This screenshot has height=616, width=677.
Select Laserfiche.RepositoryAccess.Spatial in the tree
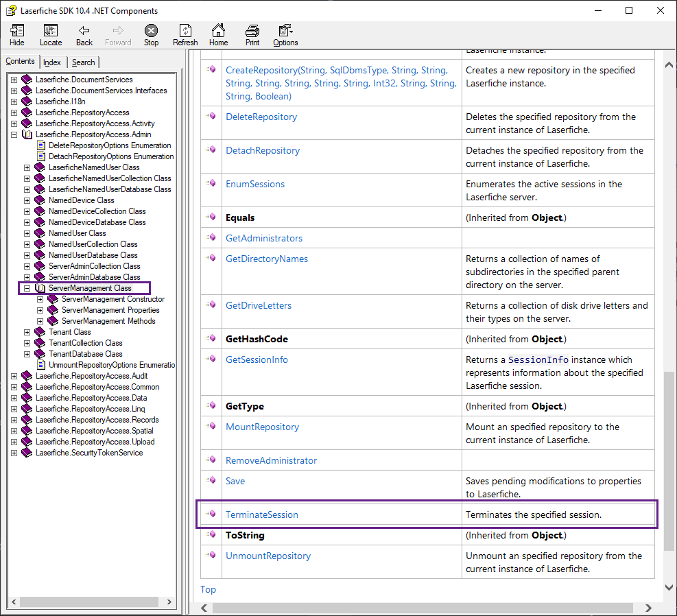point(94,430)
